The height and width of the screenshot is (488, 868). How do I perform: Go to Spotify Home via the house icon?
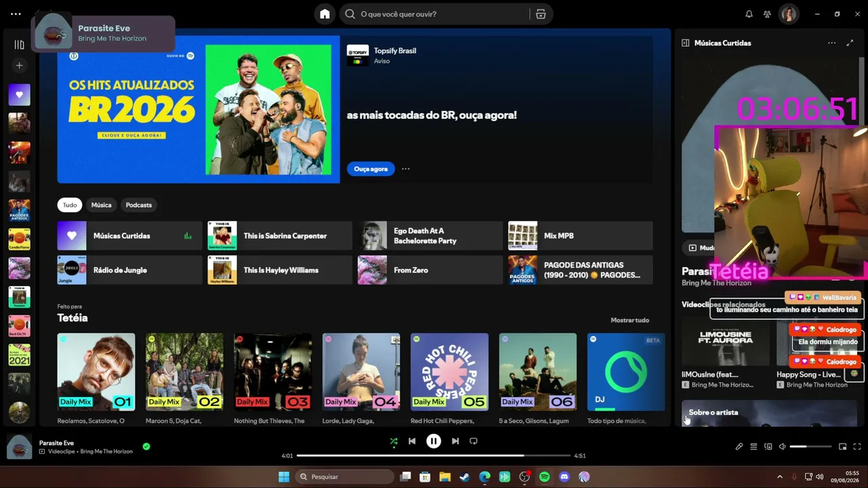(x=325, y=14)
